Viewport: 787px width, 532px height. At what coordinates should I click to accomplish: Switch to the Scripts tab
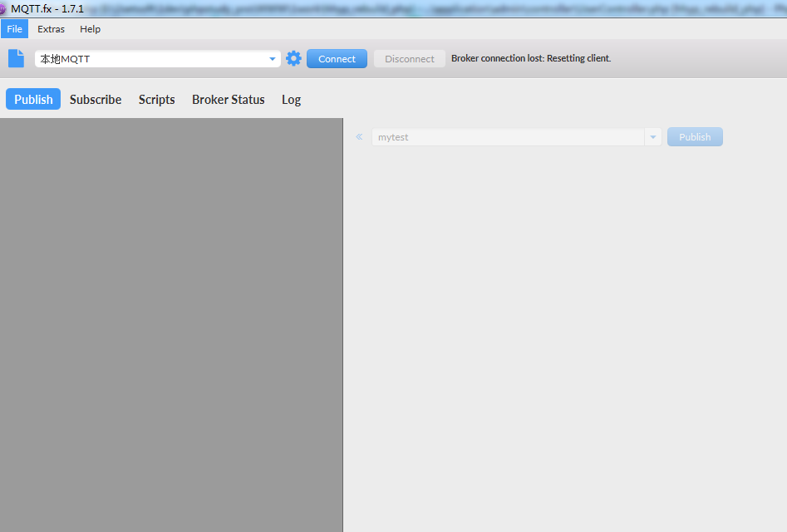pos(156,100)
